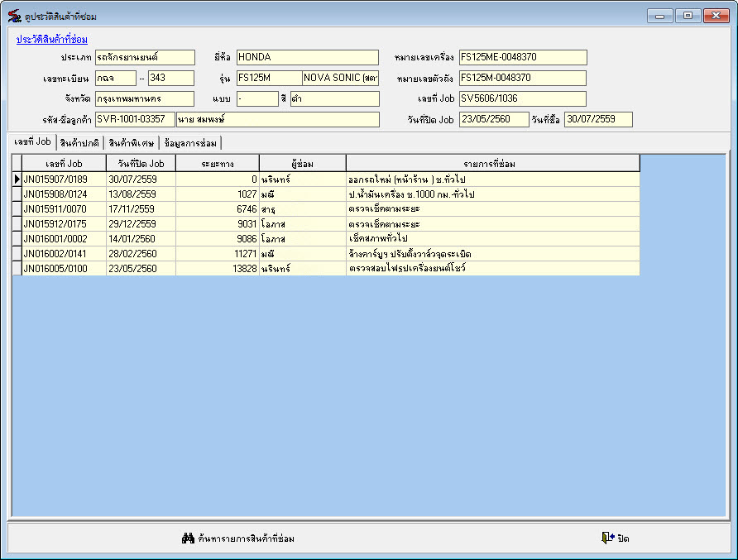Select job row JN015911/0070
The height and width of the screenshot is (560, 738).
tap(326, 209)
